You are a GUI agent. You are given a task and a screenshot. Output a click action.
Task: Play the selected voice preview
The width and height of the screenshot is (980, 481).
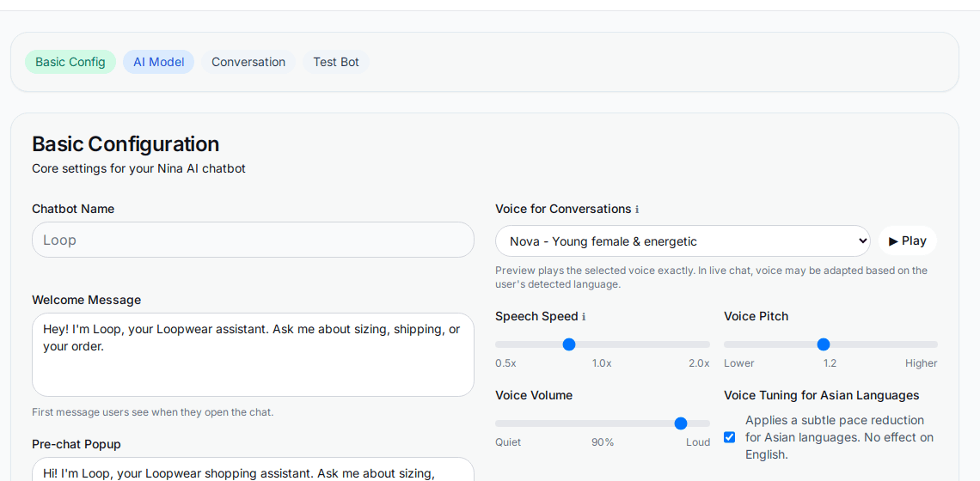(x=908, y=241)
